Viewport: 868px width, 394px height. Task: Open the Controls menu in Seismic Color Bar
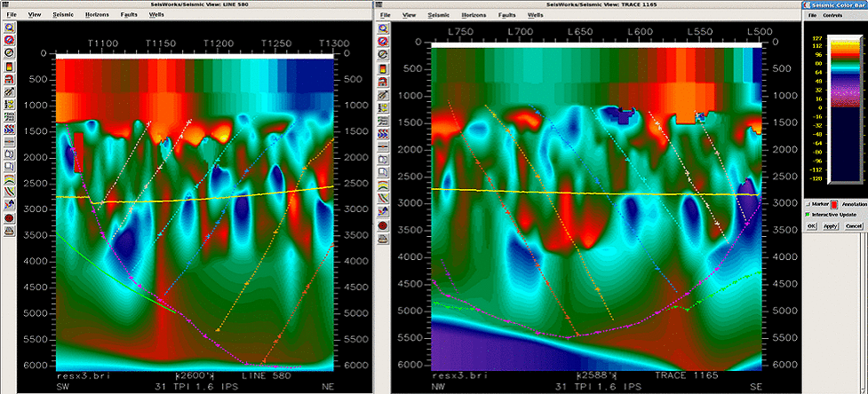pyautogui.click(x=832, y=16)
